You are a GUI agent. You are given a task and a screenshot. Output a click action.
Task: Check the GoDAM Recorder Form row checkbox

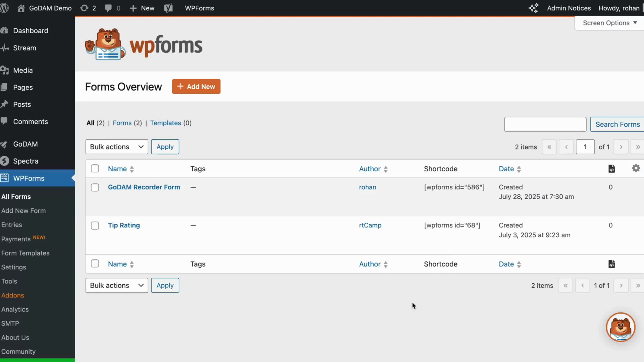[95, 187]
